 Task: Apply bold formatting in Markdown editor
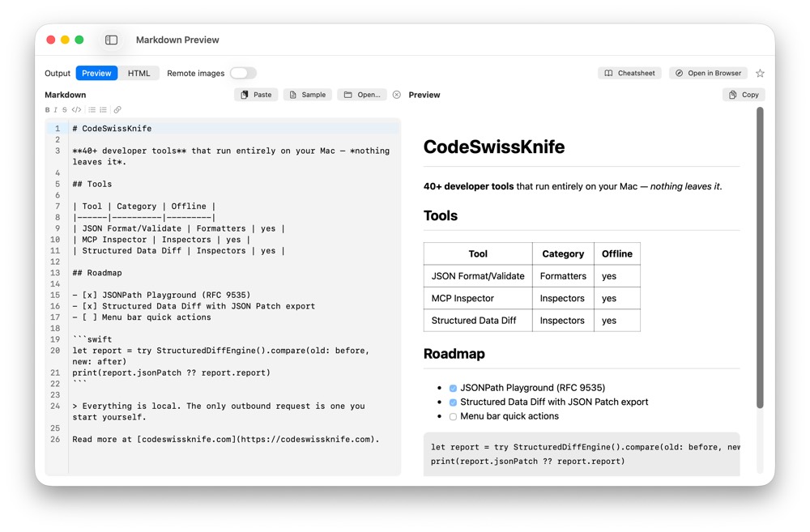click(48, 109)
